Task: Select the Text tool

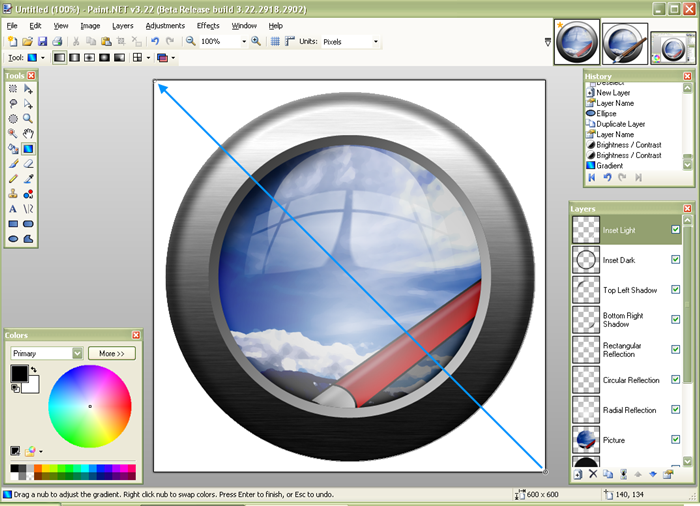Action: click(x=13, y=209)
